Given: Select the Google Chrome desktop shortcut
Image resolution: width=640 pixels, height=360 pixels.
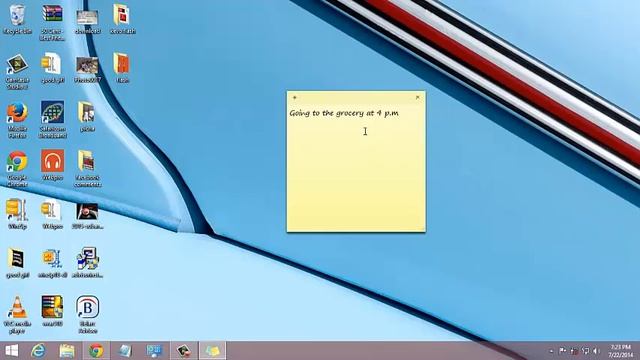Looking at the screenshot, I should tap(17, 169).
